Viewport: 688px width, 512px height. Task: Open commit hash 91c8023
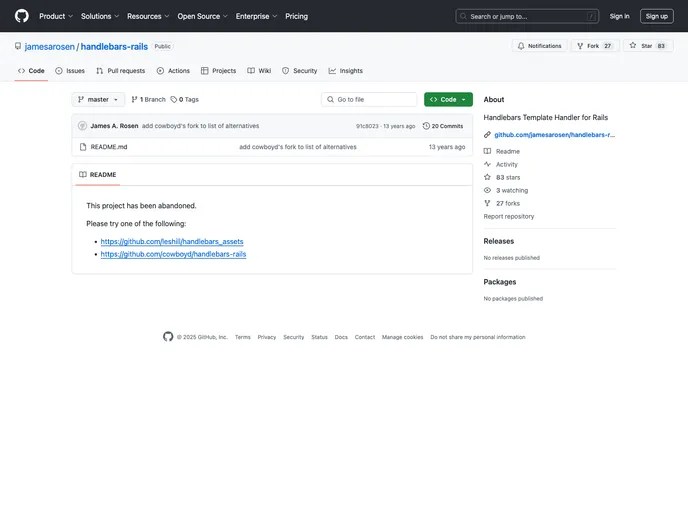tap(367, 126)
